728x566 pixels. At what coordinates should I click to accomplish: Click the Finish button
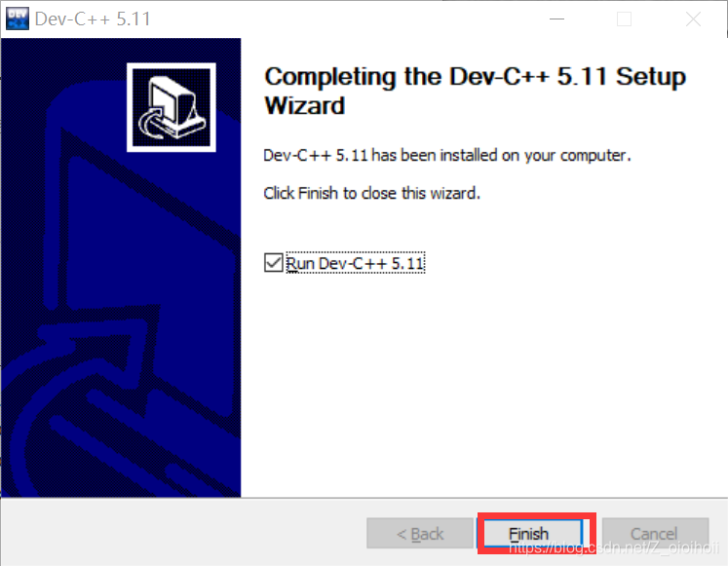click(532, 534)
